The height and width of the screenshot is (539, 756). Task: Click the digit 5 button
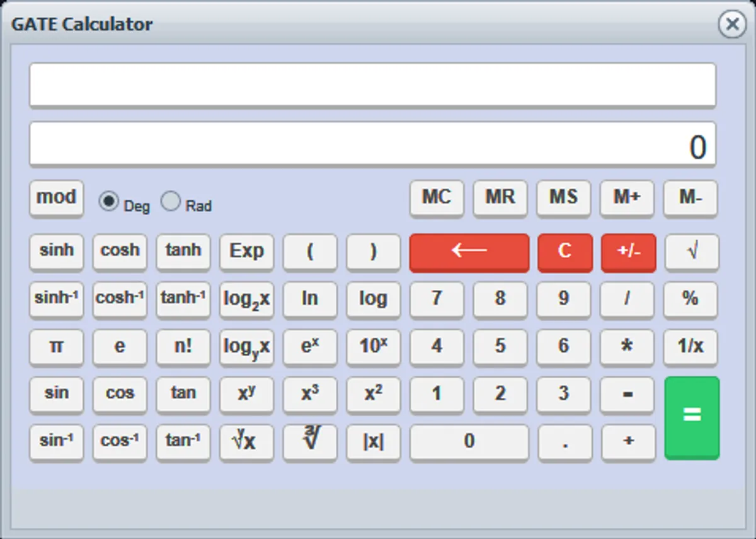[x=500, y=347]
